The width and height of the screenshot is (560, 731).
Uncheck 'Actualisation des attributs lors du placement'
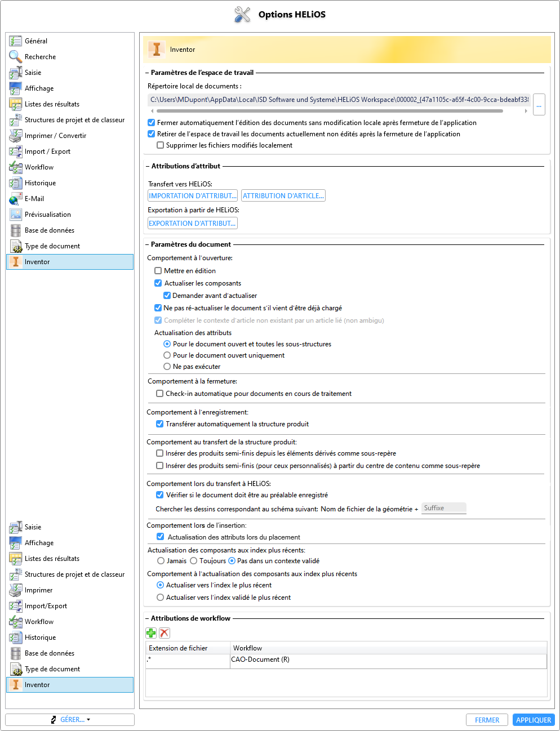point(161,537)
